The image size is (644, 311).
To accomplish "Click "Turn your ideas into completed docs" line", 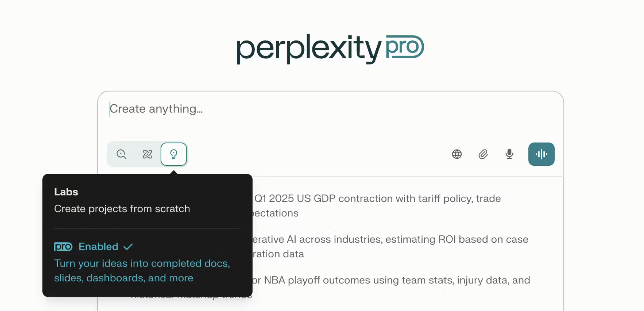I will coord(142,263).
